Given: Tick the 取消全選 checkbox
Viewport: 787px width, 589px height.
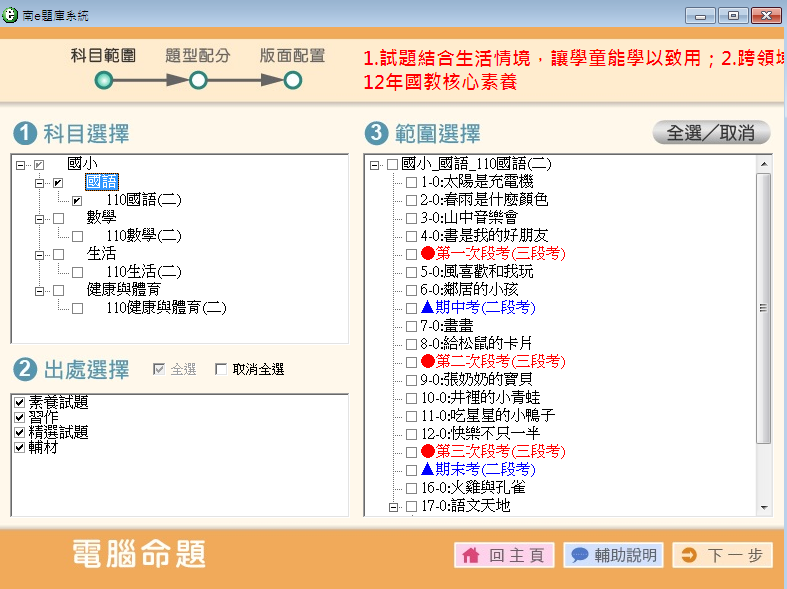Looking at the screenshot, I should [x=220, y=369].
